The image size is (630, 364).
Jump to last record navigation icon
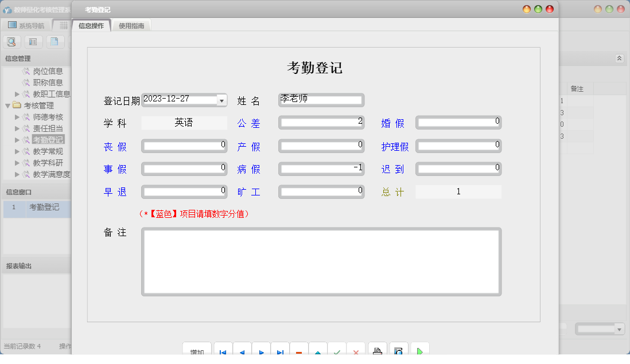(280, 349)
